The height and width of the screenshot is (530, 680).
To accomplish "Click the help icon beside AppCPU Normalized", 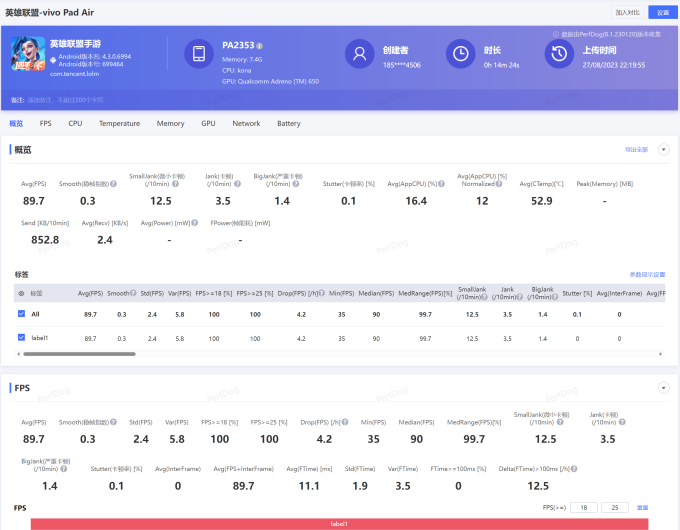I will coord(499,184).
